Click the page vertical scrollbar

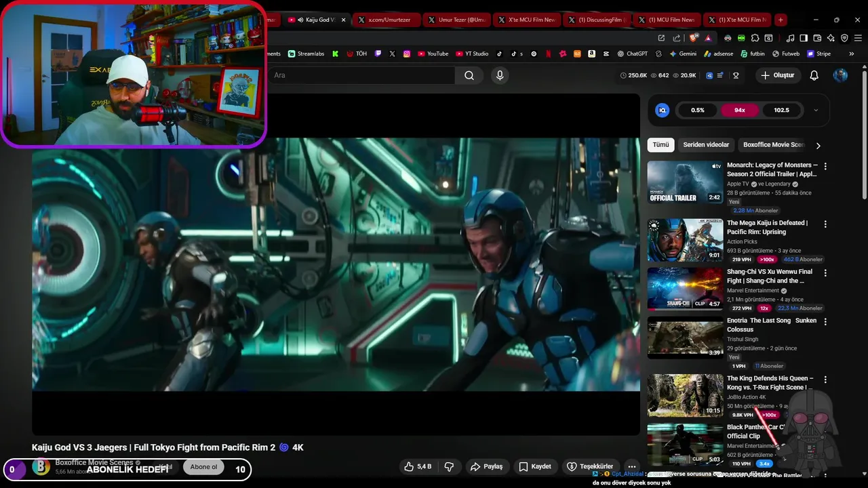[864, 136]
